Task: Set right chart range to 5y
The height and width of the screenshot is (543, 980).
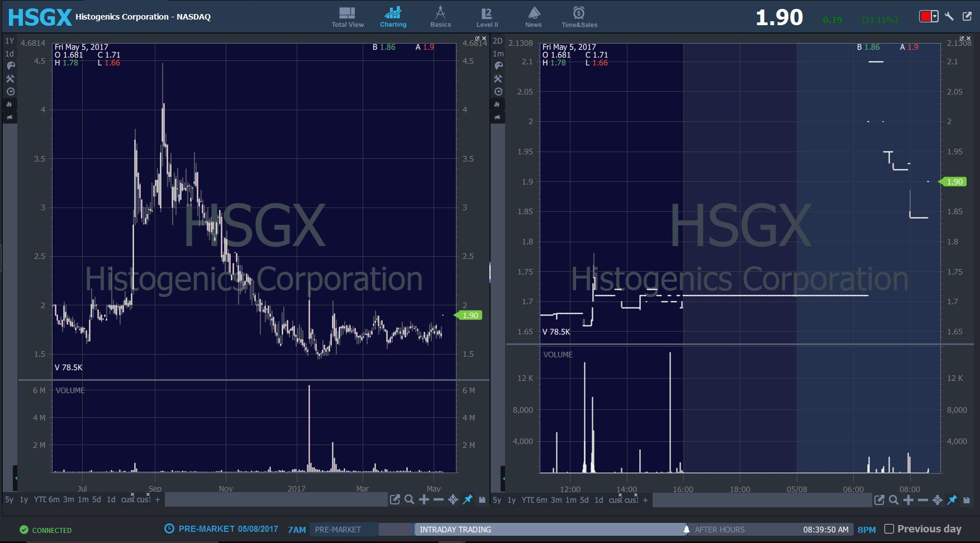Action: 497,499
